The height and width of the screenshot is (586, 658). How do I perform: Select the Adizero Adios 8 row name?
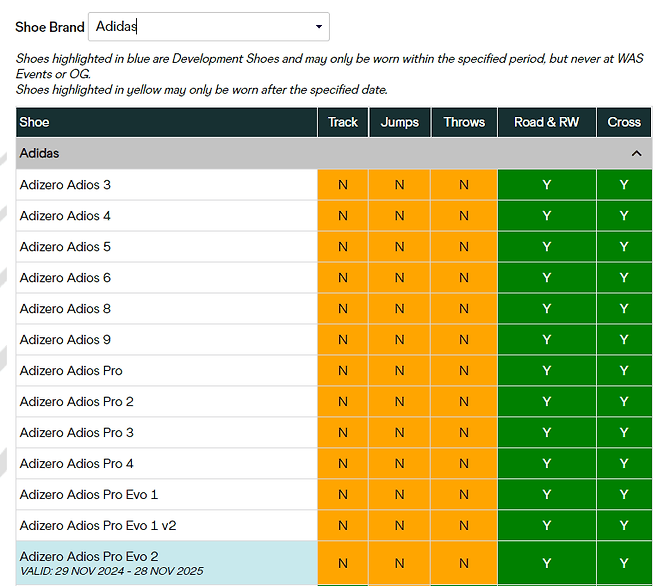(x=65, y=309)
